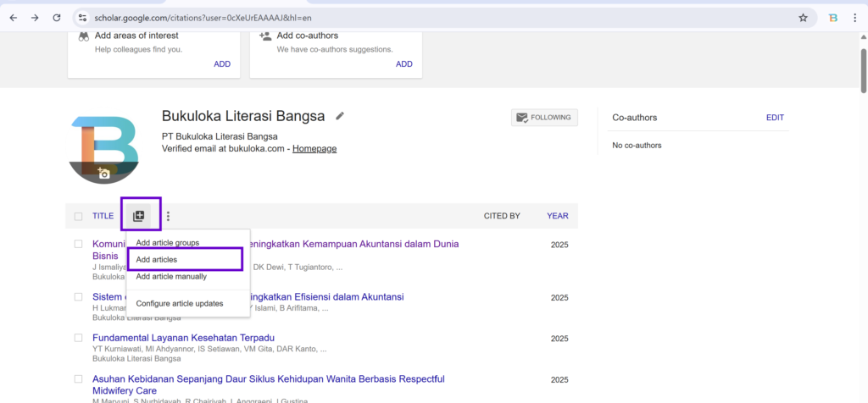Sort articles by YEAR column
Screen dimensions: 868x403
[x=557, y=216]
